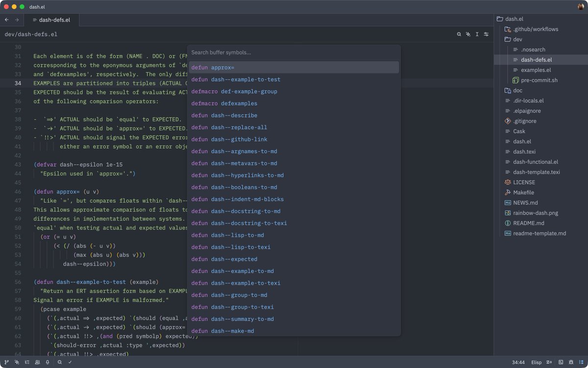Show diagnostics checkmark in status bar
This screenshot has width=588, height=368.
tap(70, 362)
